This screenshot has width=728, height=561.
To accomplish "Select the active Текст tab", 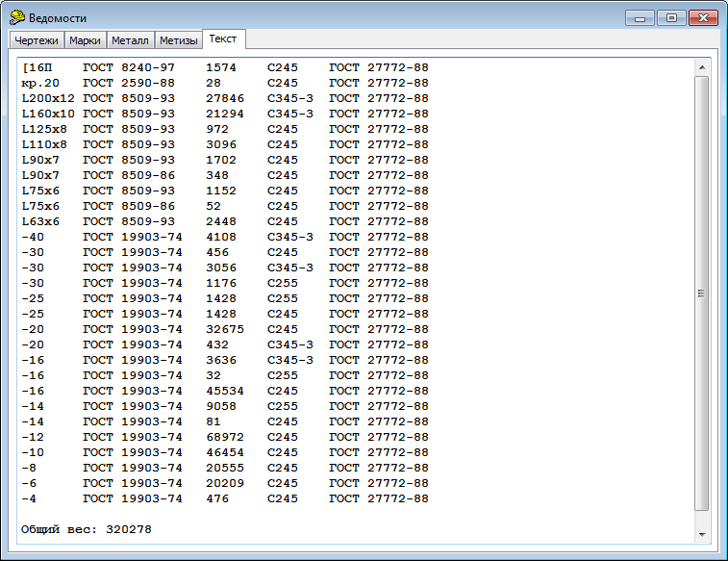I will 224,39.
